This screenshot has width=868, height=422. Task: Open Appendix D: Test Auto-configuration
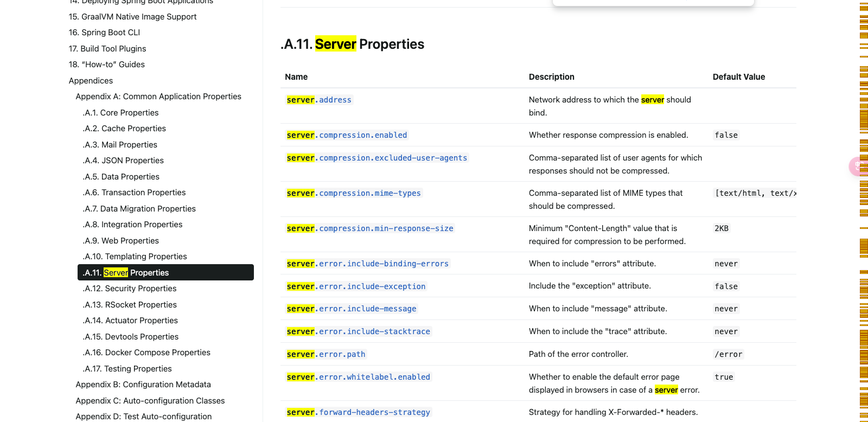[x=144, y=417]
